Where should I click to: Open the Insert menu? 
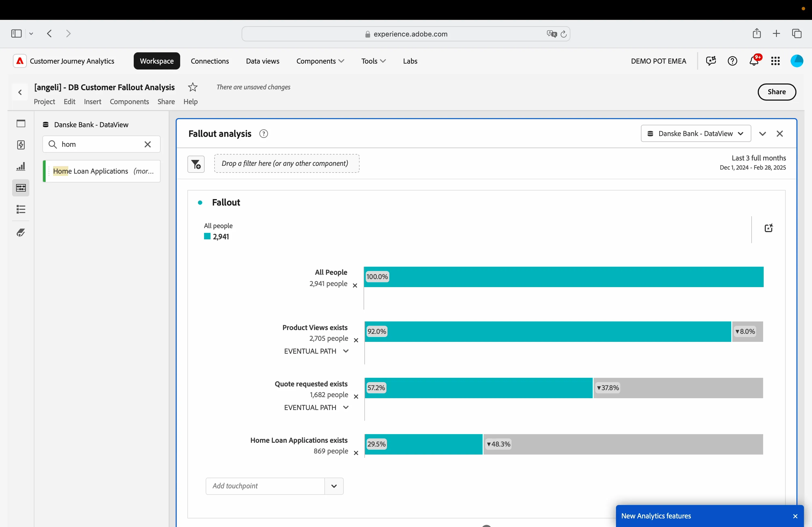[92, 102]
